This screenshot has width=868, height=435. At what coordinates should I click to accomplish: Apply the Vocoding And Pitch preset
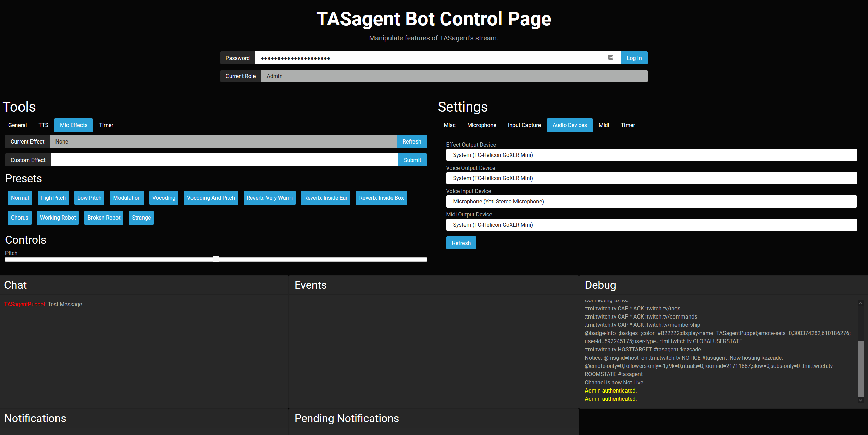(x=211, y=198)
